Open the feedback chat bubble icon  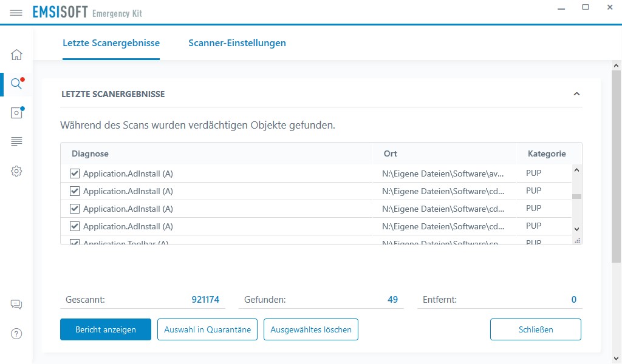[16, 304]
